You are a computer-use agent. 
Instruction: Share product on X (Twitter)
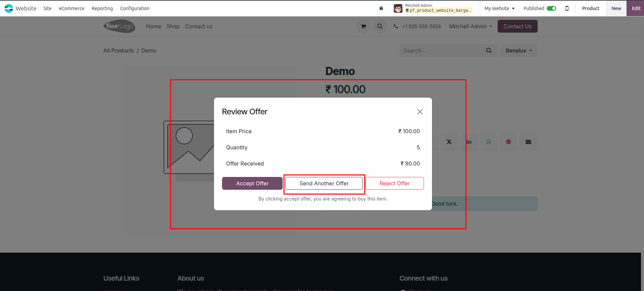tap(449, 142)
